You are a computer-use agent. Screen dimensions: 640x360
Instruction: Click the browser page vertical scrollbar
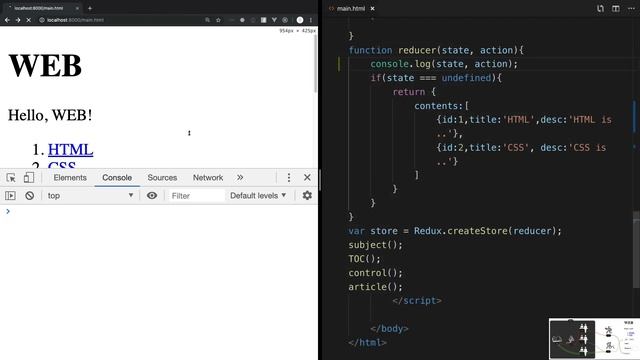(316, 63)
